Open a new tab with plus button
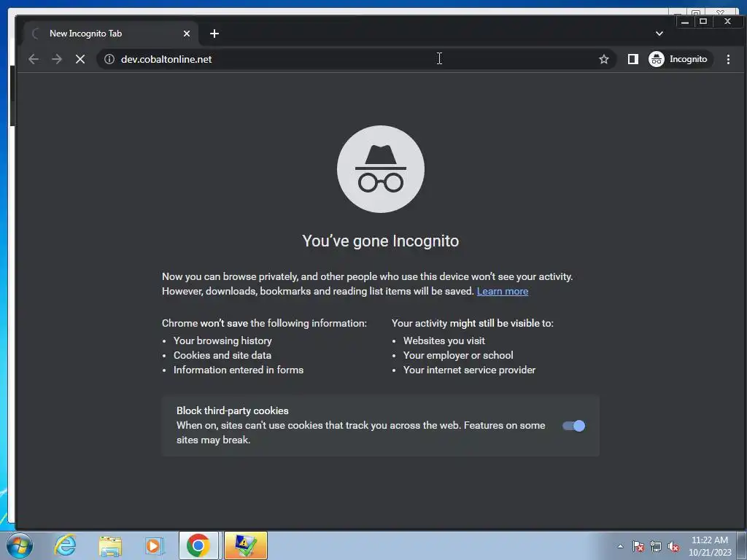 click(x=214, y=34)
